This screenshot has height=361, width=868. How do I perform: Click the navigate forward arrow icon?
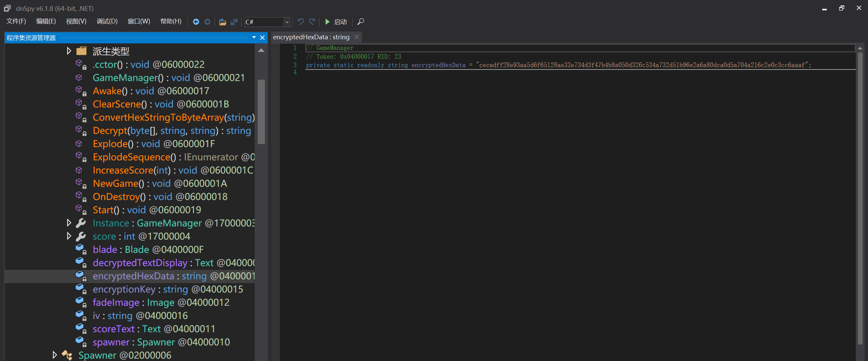pos(207,22)
